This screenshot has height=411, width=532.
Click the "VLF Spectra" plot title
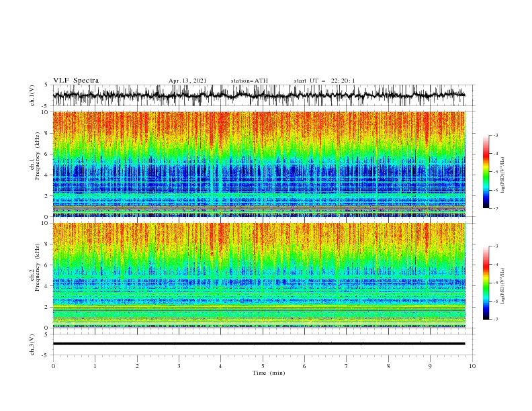76,81
